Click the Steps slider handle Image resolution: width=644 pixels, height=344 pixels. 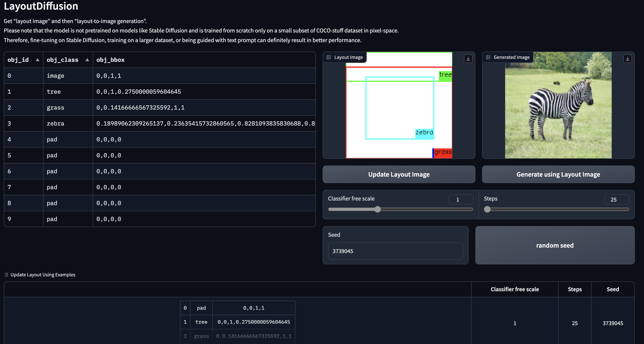point(487,209)
